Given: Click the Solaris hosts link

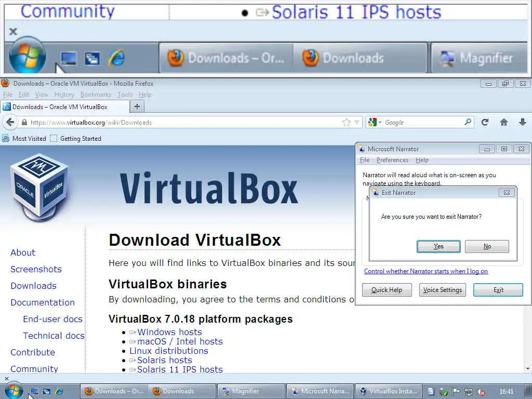Looking at the screenshot, I should (165, 360).
